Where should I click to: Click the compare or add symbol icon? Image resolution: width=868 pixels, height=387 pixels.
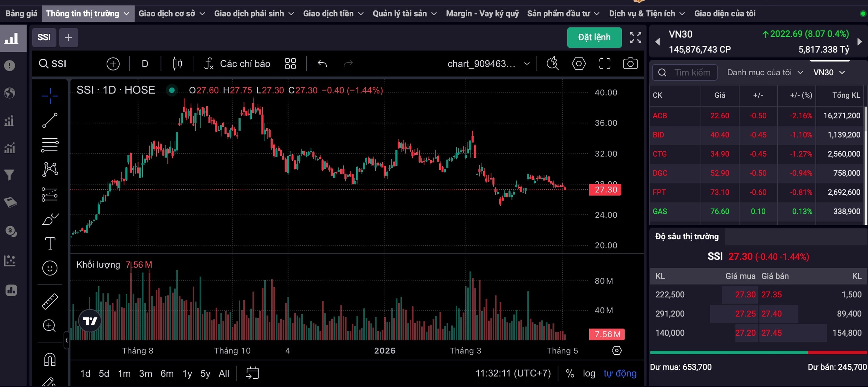point(113,64)
